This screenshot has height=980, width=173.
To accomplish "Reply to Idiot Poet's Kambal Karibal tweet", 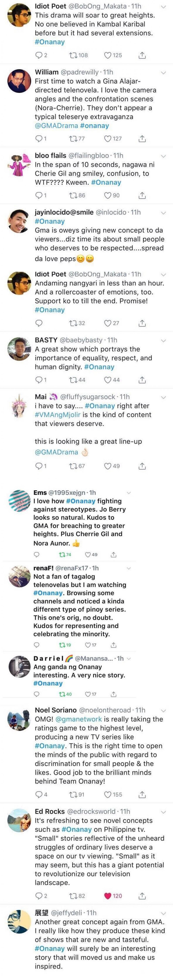I will [x=39, y=55].
